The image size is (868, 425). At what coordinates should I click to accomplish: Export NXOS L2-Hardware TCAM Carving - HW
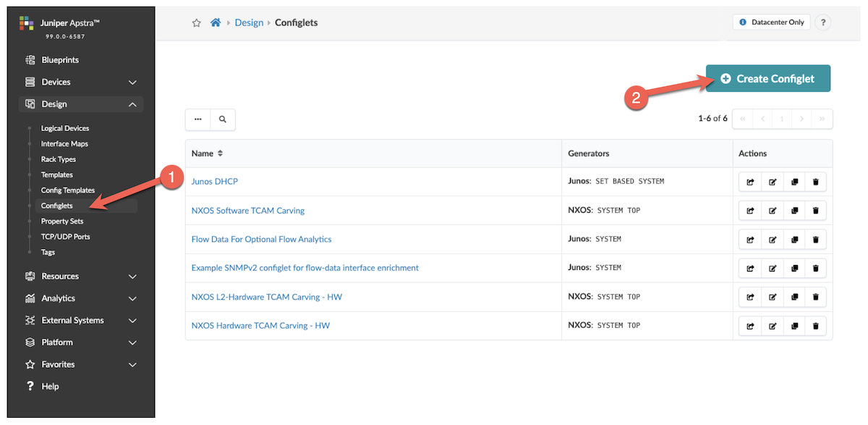(750, 298)
